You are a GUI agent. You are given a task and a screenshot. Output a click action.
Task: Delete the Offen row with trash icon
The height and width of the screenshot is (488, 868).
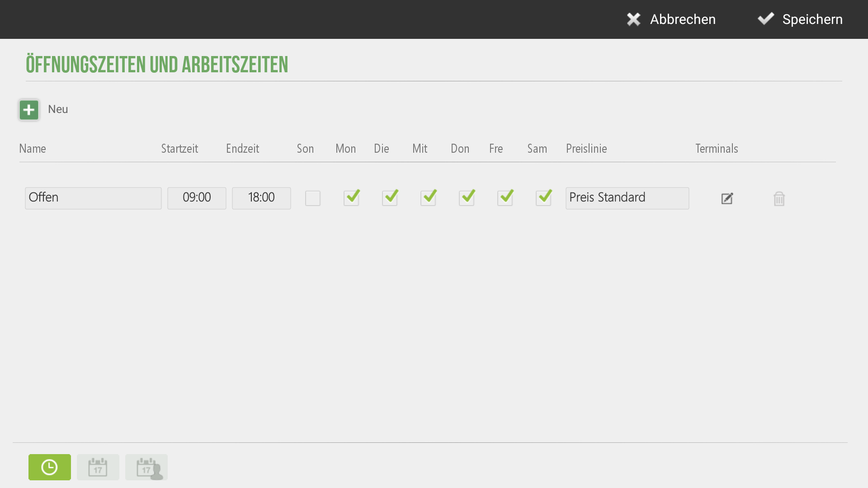[x=779, y=198]
